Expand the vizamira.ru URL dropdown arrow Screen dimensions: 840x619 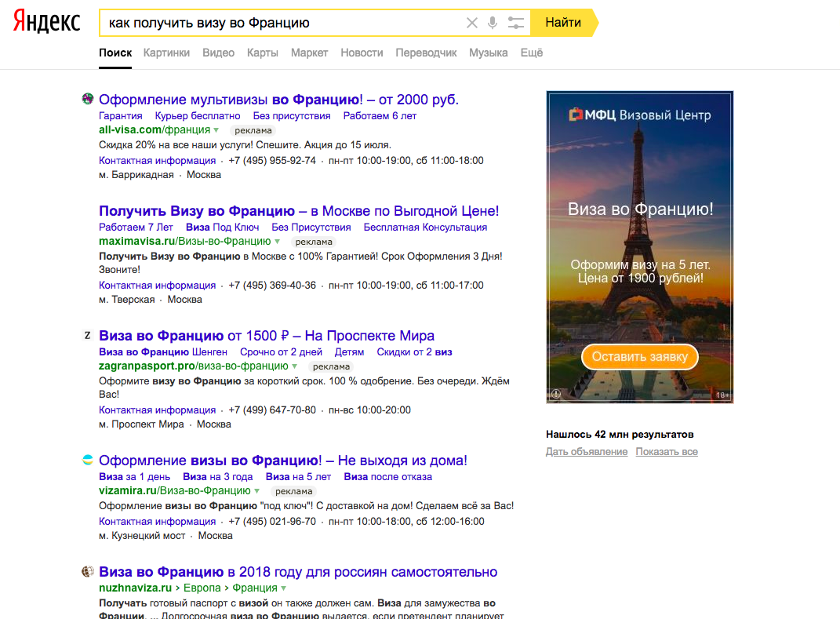(x=256, y=491)
